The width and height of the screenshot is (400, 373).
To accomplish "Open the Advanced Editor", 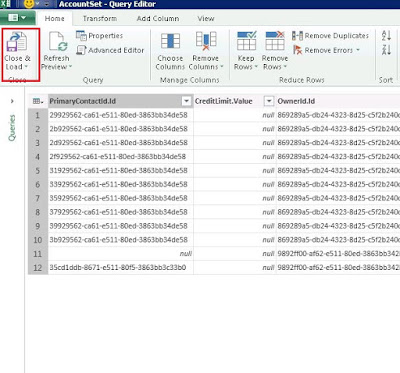I will 110,50.
